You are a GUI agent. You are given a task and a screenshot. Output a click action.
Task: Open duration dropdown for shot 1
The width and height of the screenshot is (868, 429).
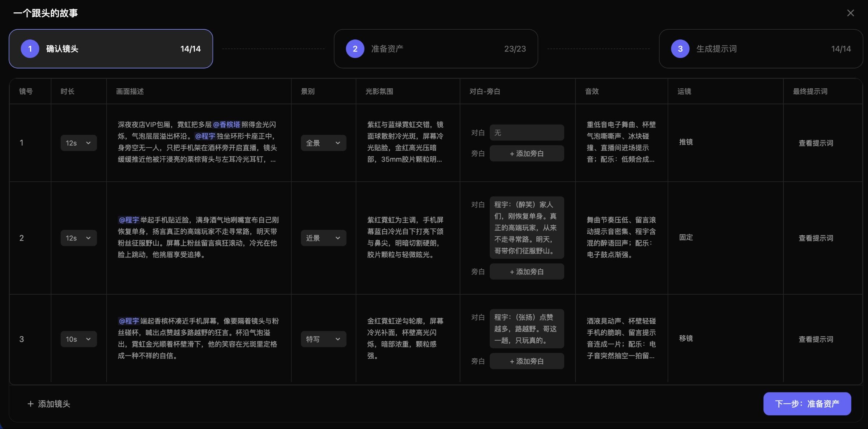78,143
